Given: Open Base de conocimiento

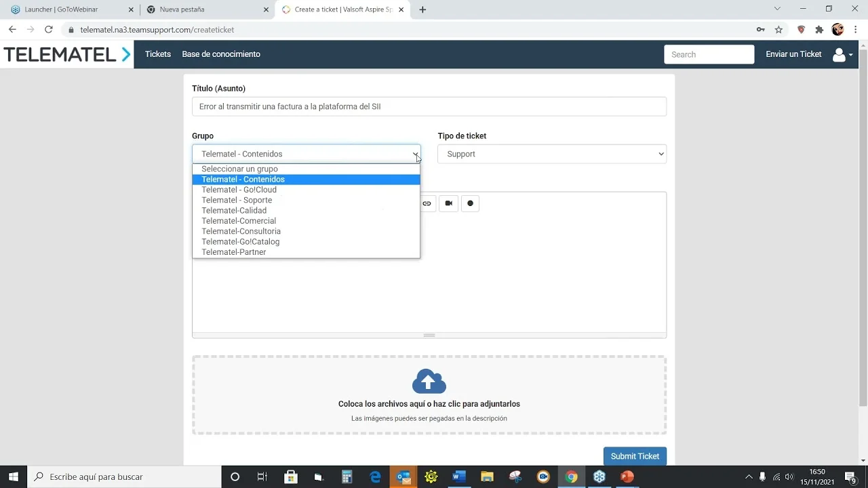Looking at the screenshot, I should pyautogui.click(x=221, y=54).
